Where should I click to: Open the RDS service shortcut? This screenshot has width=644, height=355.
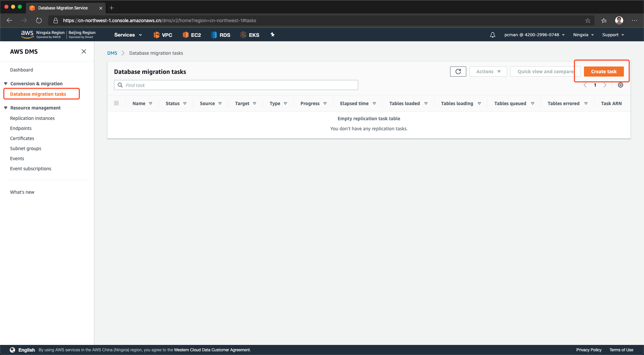pos(221,35)
